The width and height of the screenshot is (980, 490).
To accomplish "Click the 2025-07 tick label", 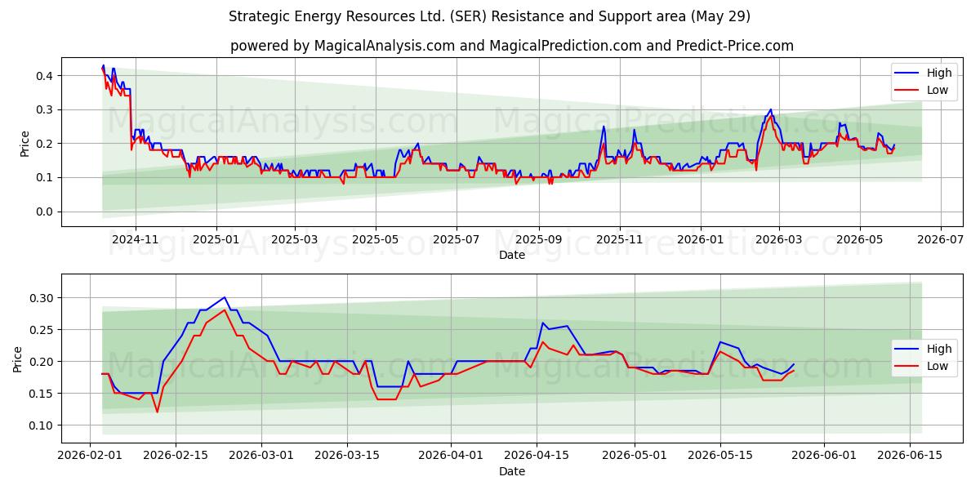I will tap(456, 240).
